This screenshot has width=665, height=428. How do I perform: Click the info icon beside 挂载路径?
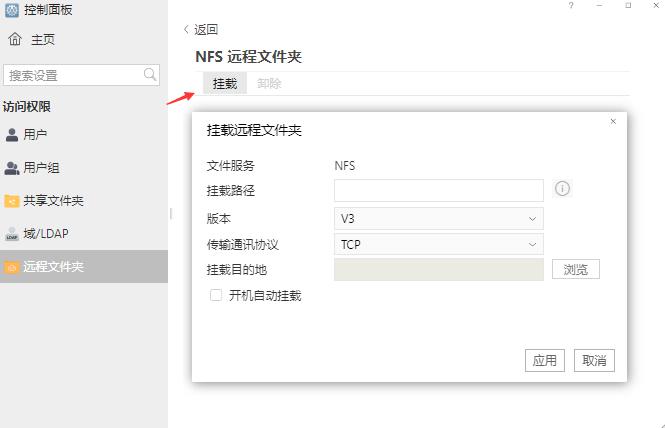point(562,189)
